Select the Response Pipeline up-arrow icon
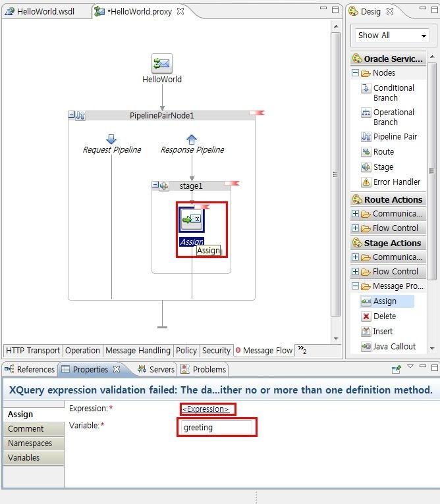The image size is (440, 504). click(x=192, y=139)
